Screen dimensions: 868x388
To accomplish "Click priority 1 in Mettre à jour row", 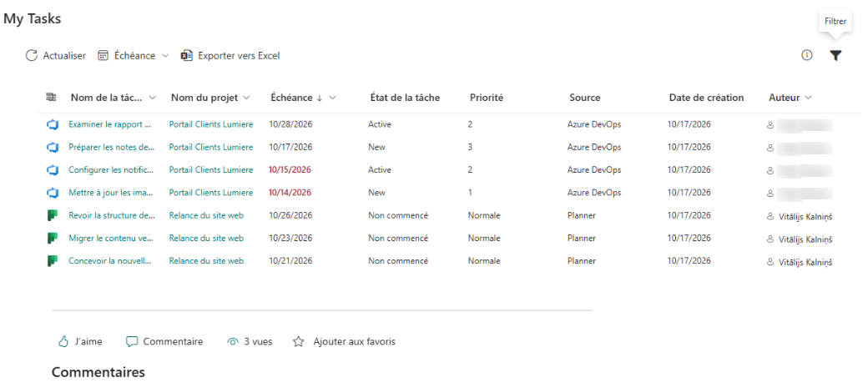I will [470, 193].
